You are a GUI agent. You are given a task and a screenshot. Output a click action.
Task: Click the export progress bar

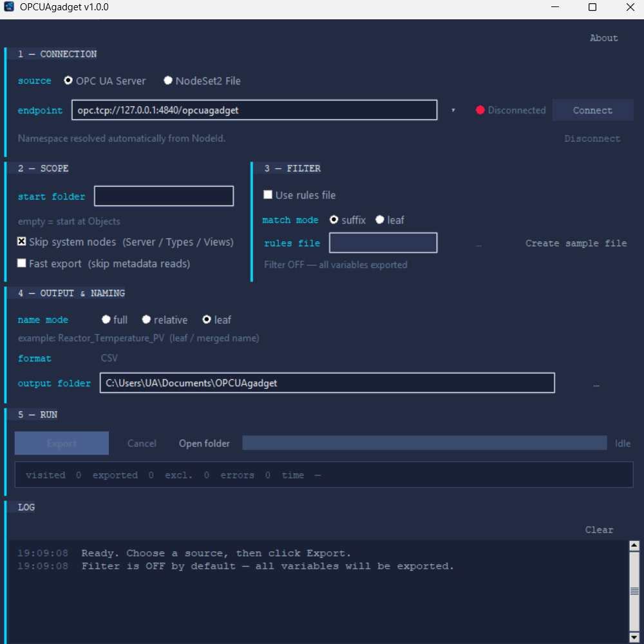coord(424,443)
